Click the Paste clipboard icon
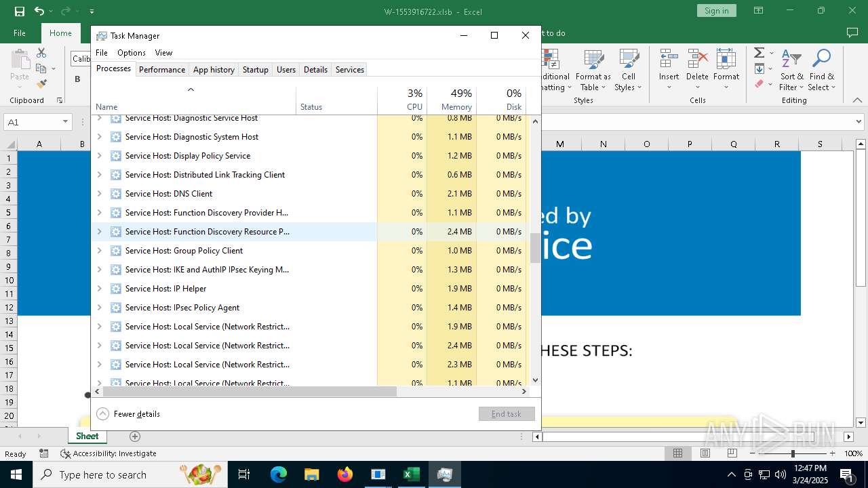The image size is (868, 488). (20, 60)
